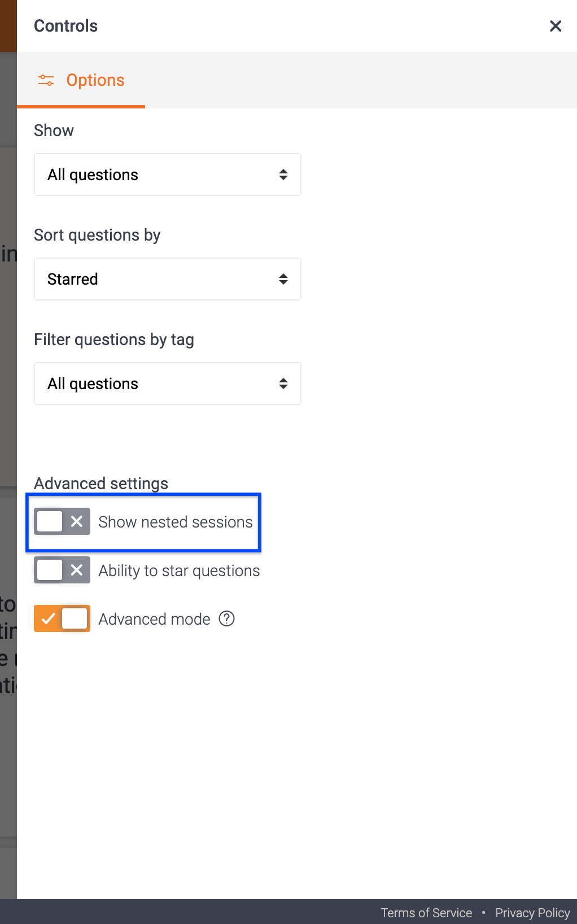Screen dimensions: 577x924
Task: Click the Show nested sessions label
Action: click(176, 522)
